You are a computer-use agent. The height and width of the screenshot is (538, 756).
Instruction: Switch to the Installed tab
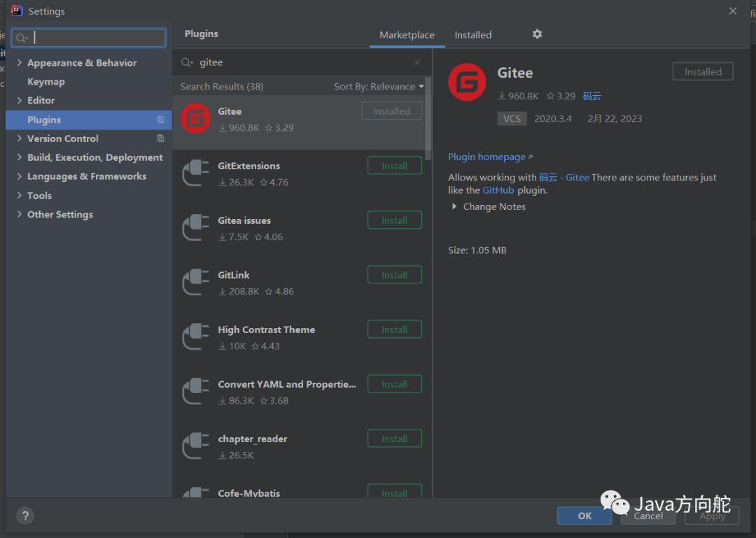tap(473, 35)
